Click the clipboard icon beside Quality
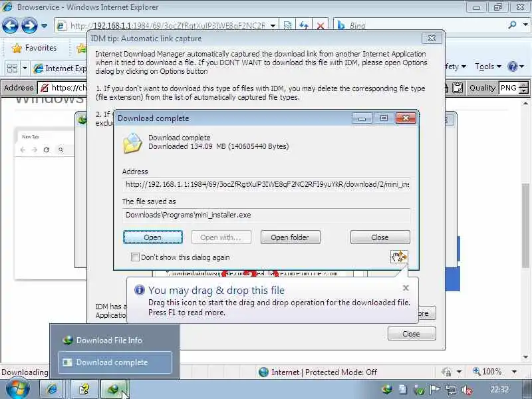This screenshot has width=532, height=399. point(458,88)
